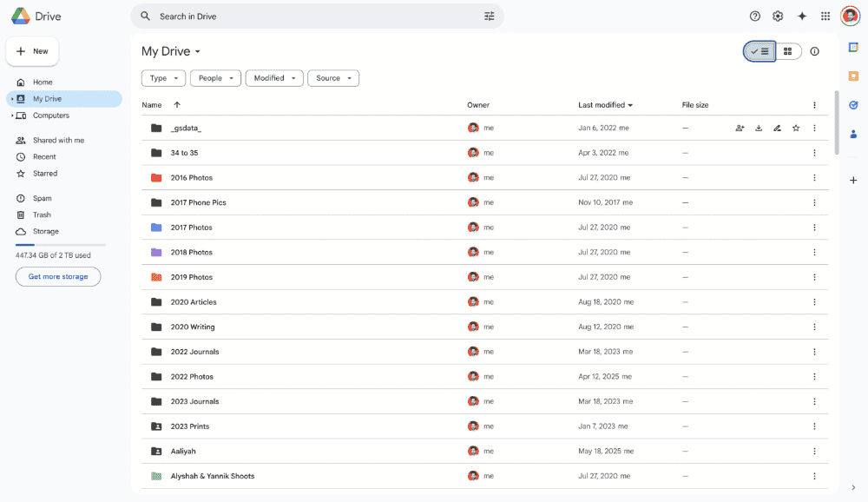Sort by the Name column header
Image resolution: width=868 pixels, height=502 pixels.
(152, 105)
